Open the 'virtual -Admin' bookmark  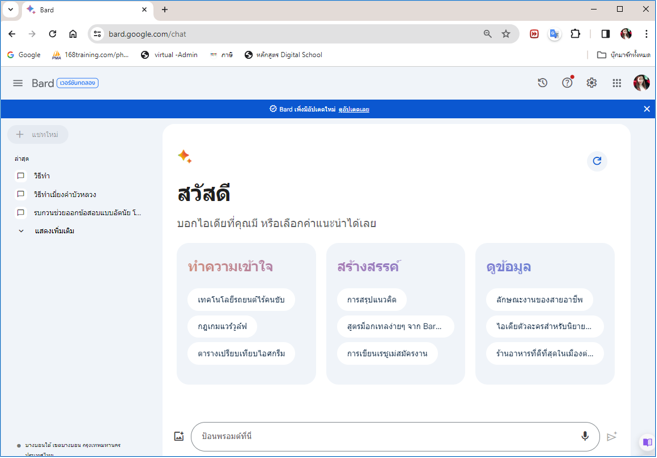point(169,55)
